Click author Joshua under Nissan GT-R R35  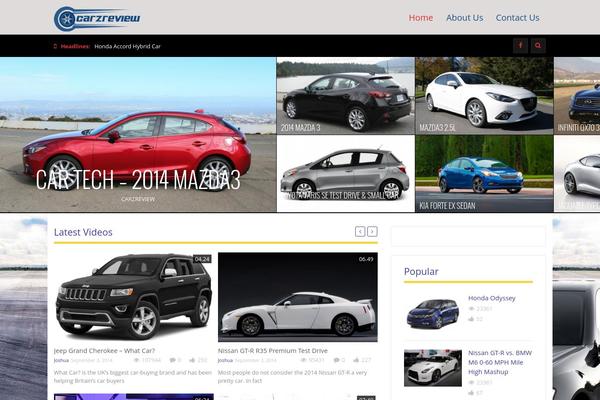point(225,360)
